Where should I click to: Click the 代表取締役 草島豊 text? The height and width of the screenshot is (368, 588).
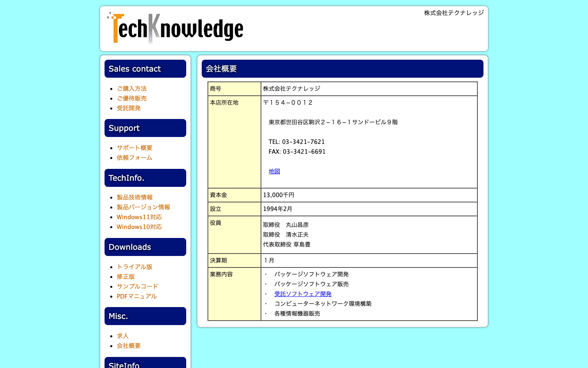tap(287, 245)
